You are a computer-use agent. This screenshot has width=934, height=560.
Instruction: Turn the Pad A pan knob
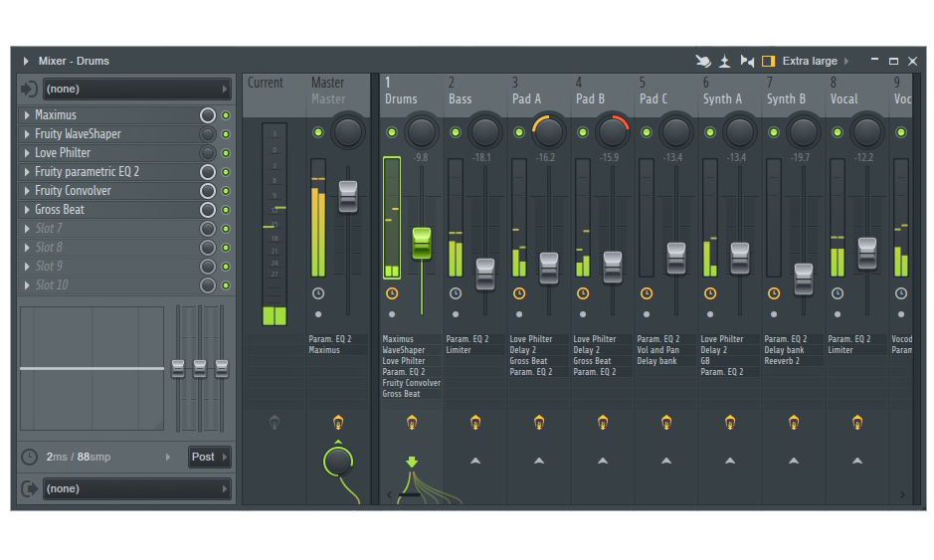[x=549, y=131]
